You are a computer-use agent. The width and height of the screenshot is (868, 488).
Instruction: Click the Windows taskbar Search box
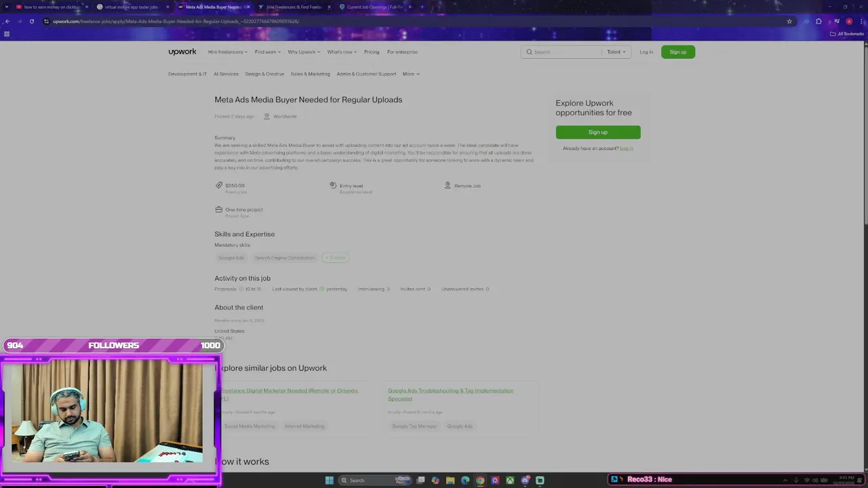click(x=375, y=481)
